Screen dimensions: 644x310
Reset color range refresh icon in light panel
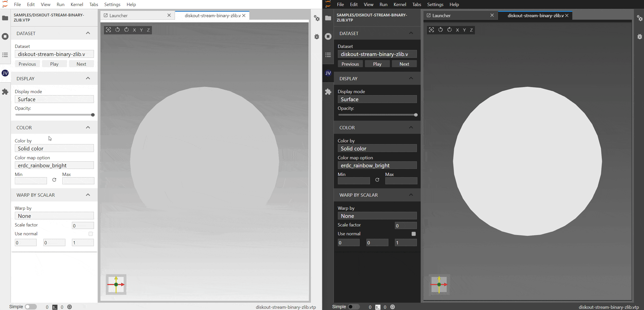tap(54, 180)
